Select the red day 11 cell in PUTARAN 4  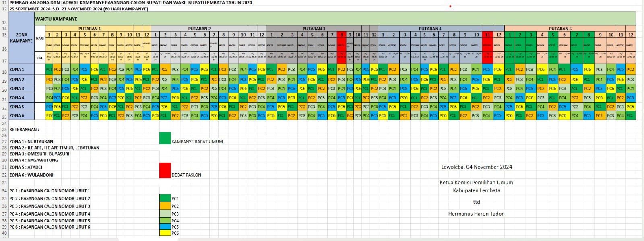487,35
